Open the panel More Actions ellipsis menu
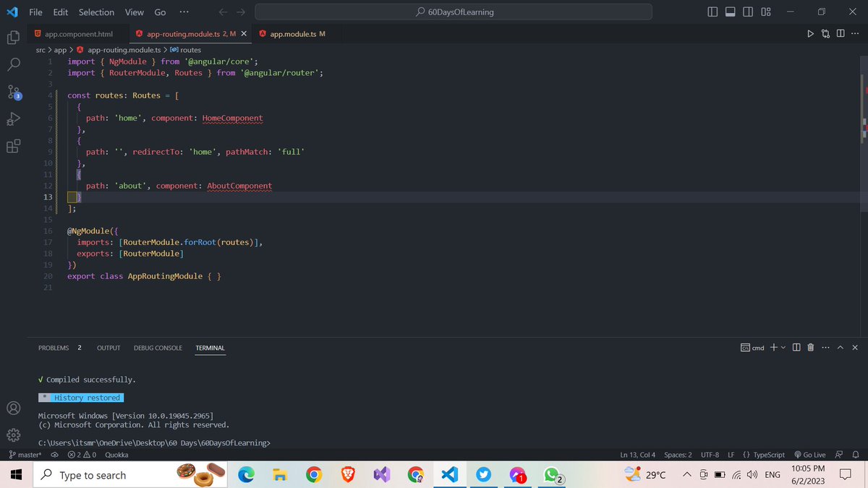868x488 pixels. pos(825,347)
